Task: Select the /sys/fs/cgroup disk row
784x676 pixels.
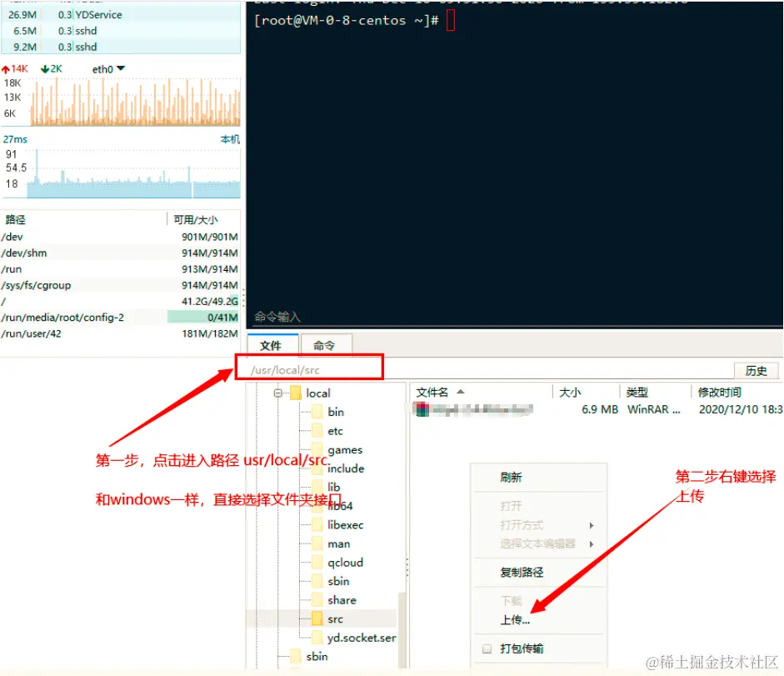Action: (119, 285)
